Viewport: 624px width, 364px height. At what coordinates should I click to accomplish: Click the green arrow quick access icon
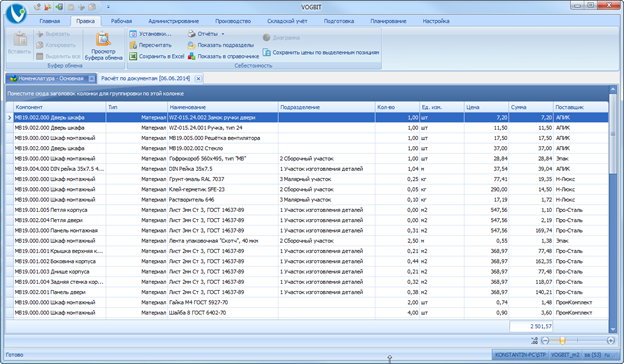(x=59, y=6)
